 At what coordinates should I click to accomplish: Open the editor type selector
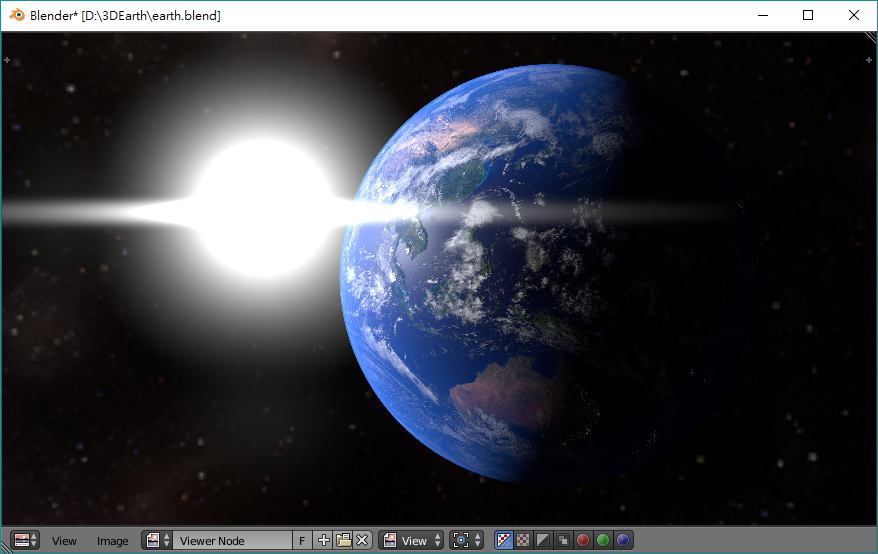(26, 540)
